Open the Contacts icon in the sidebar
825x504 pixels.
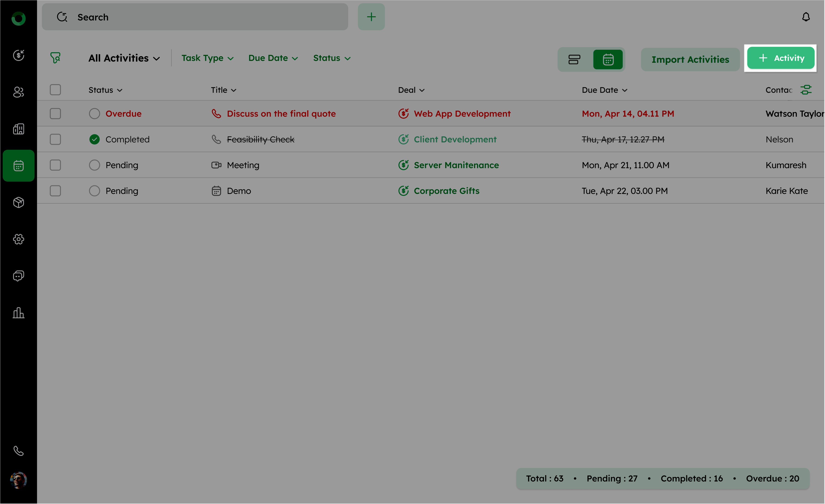point(18,92)
